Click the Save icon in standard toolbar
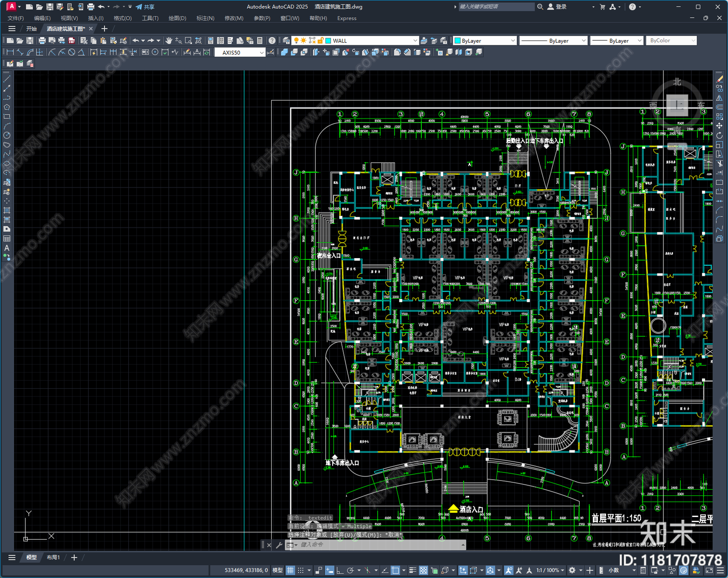Screen dimensions: 728x578 tap(30, 41)
